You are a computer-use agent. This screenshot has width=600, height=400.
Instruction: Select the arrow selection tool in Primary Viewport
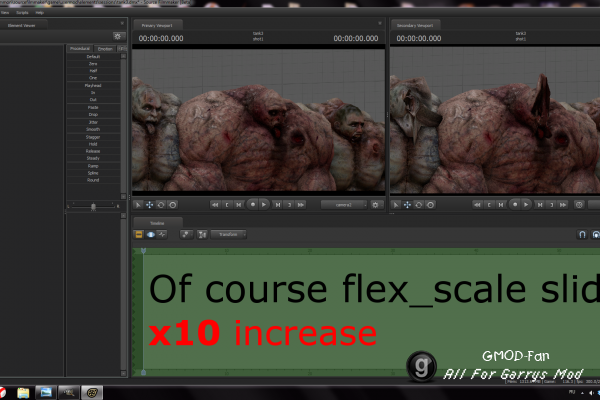coord(138,205)
